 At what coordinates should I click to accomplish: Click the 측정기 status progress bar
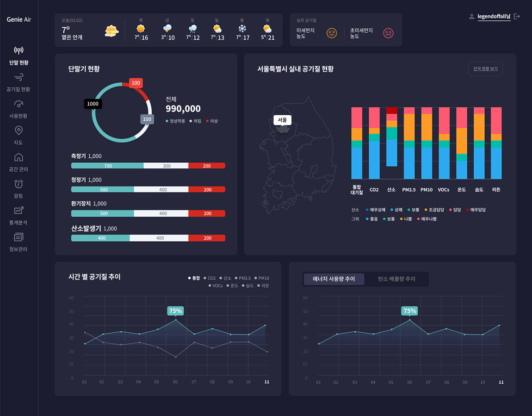point(148,166)
